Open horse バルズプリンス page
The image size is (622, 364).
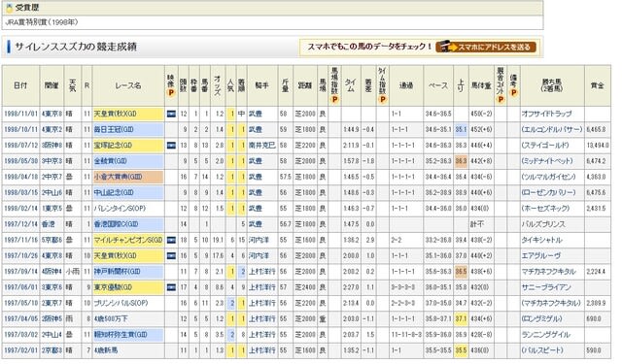543,224
